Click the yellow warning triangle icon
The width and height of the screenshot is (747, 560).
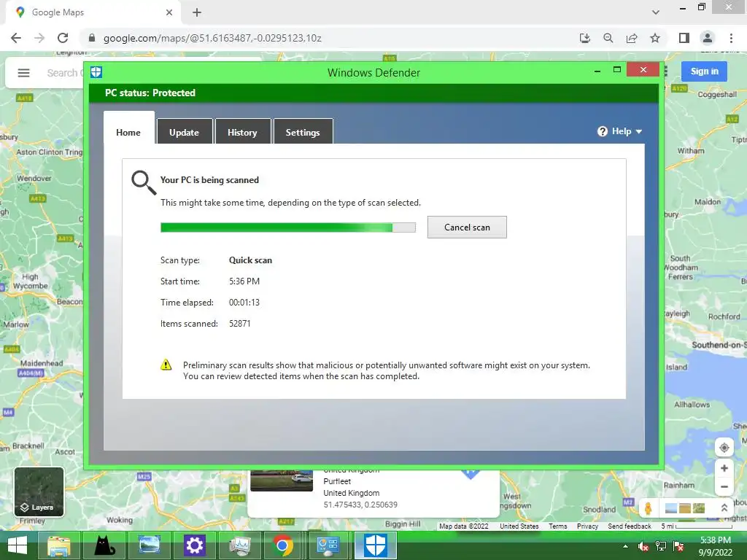click(166, 365)
